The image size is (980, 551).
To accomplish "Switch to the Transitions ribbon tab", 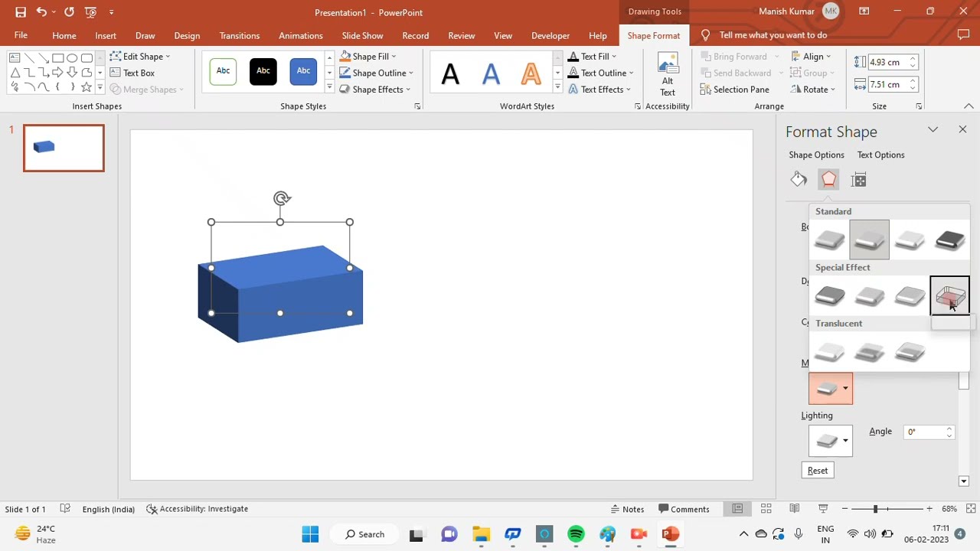I will pyautogui.click(x=240, y=36).
